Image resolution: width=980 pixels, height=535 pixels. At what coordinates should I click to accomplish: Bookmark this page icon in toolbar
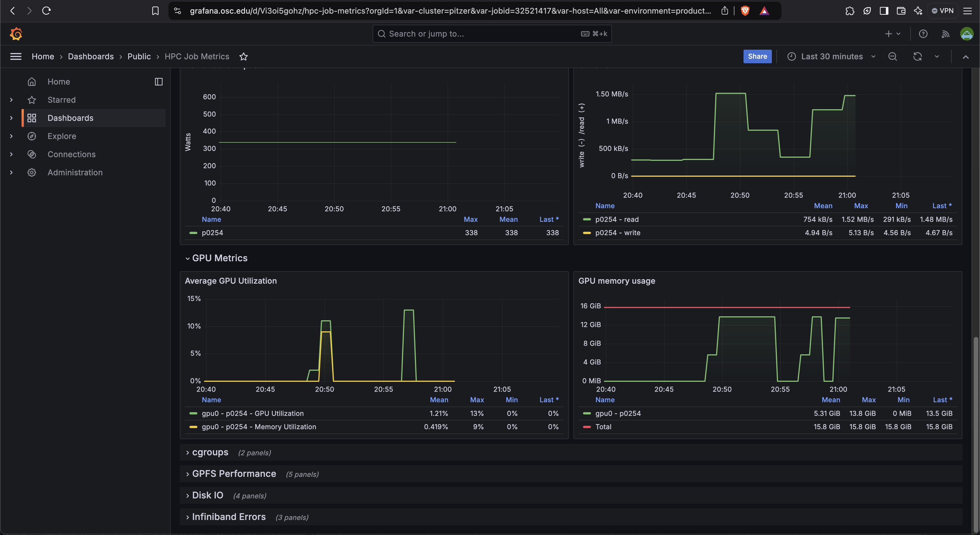155,11
